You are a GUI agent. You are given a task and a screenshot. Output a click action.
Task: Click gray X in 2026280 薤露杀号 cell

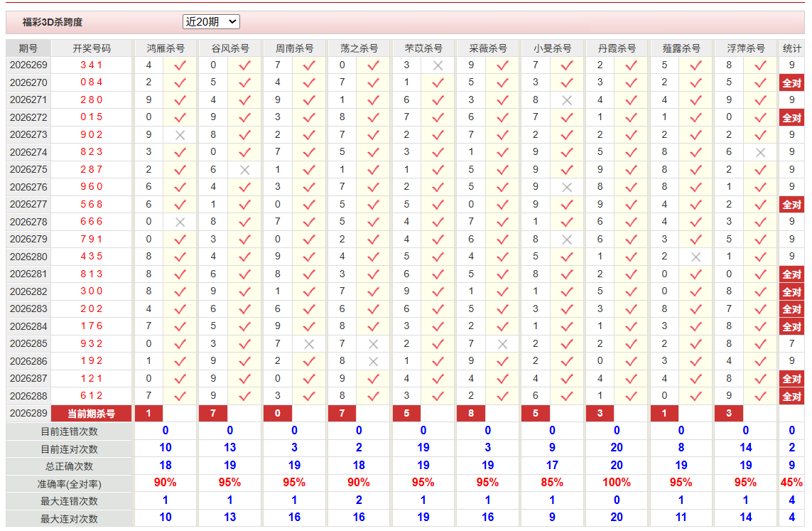(x=696, y=257)
